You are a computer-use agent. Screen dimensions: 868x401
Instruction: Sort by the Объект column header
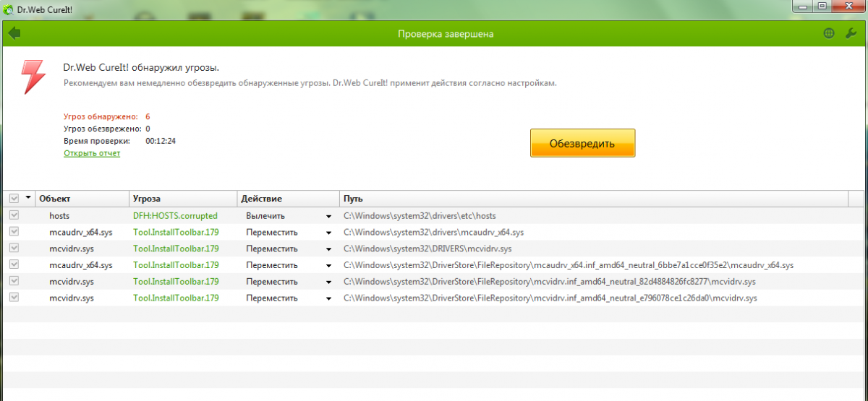(82, 199)
